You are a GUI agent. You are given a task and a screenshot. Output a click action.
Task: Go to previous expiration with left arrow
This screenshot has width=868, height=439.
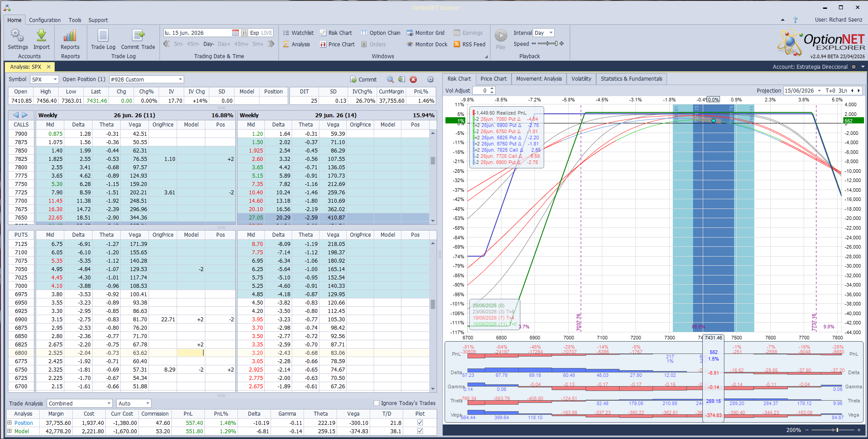coord(16,115)
